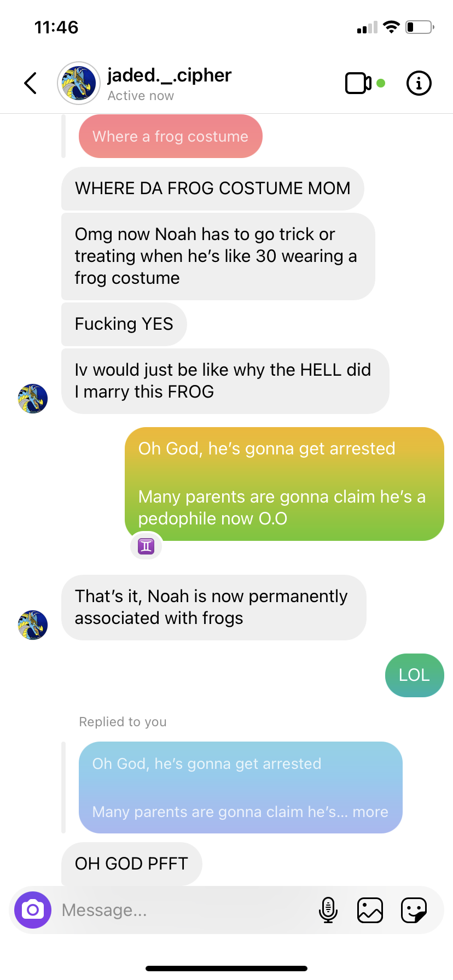Start a video call with jaded._.cipher

[358, 83]
